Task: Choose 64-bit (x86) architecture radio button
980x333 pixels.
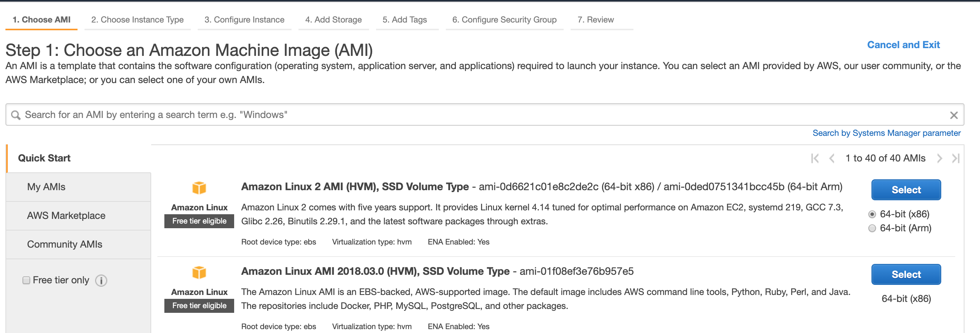Action: [x=872, y=214]
